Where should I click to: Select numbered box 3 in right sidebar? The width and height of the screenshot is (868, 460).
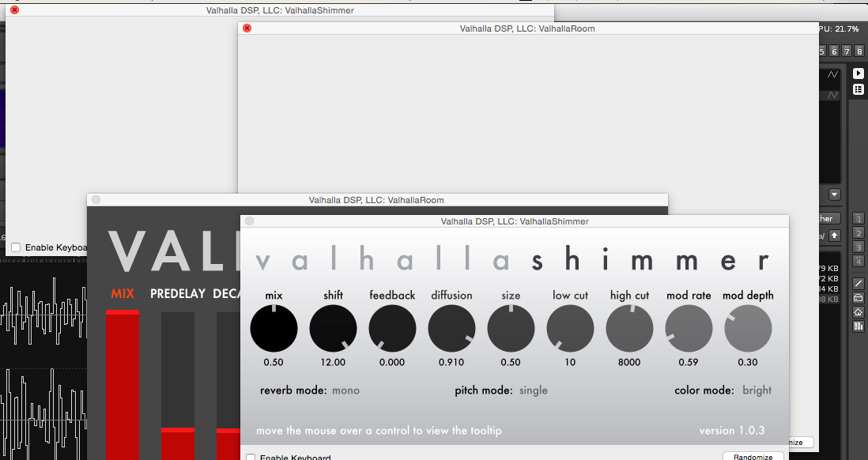point(859,247)
